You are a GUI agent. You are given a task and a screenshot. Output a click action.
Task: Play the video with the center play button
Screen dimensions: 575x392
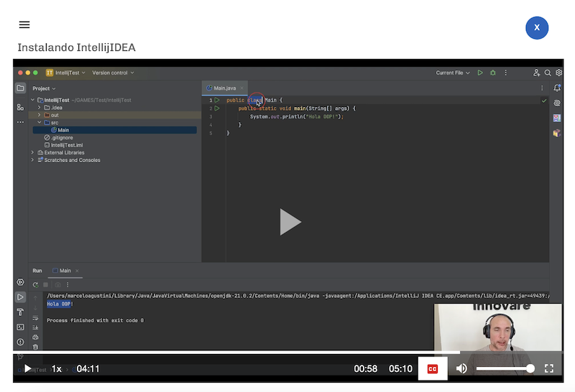(x=289, y=222)
